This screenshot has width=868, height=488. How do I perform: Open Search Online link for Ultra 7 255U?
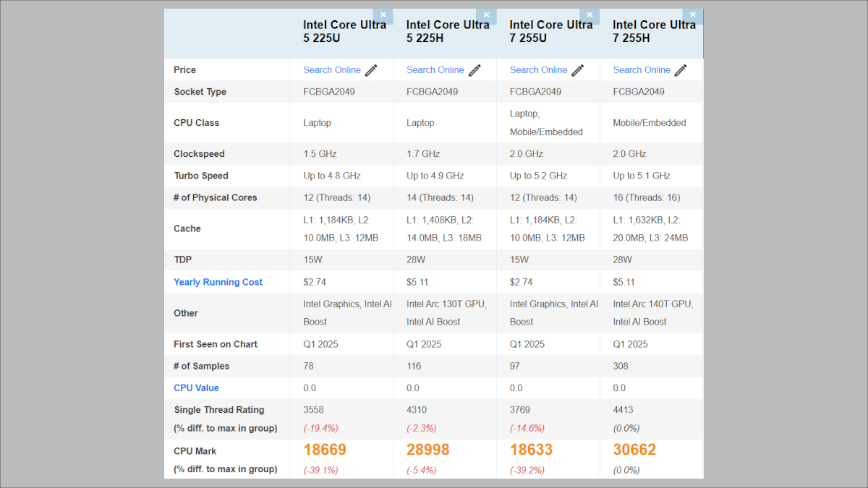[539, 70]
